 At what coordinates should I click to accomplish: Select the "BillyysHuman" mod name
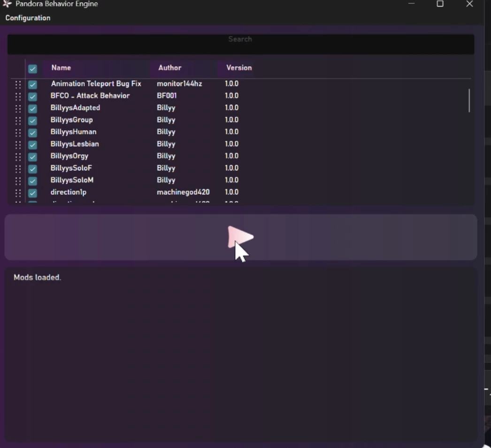point(73,131)
